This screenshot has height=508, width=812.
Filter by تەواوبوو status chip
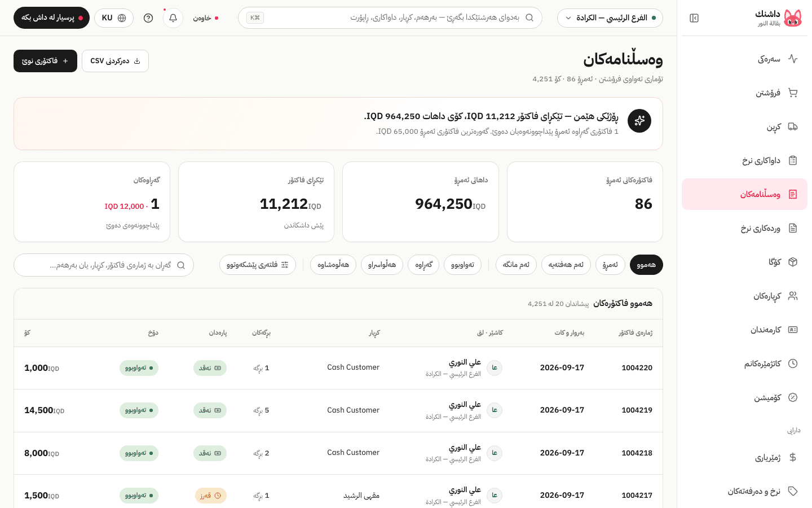(x=462, y=265)
